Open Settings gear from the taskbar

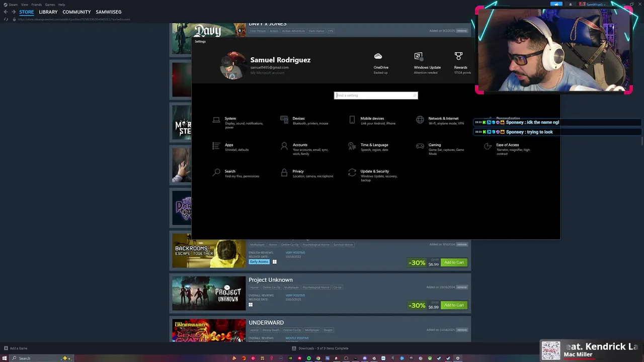point(457,358)
